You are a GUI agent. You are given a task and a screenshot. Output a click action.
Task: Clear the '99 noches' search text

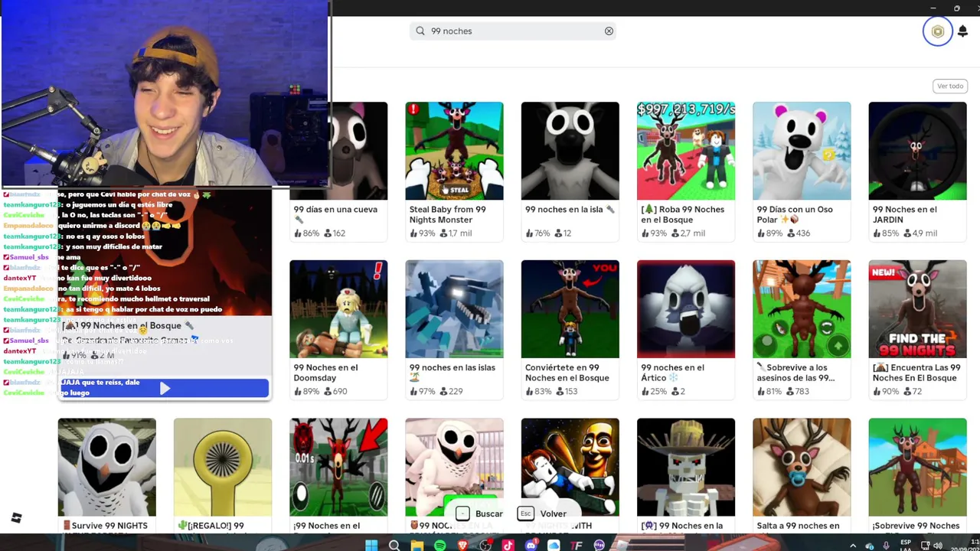[x=609, y=31]
